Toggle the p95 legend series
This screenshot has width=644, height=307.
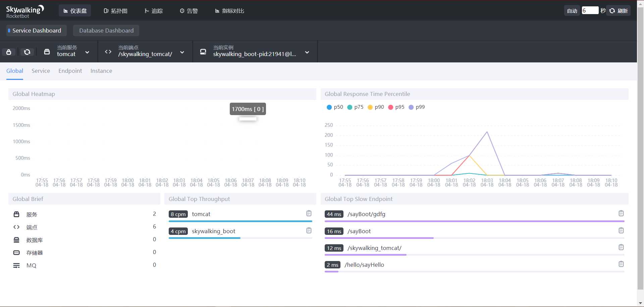pyautogui.click(x=396, y=107)
